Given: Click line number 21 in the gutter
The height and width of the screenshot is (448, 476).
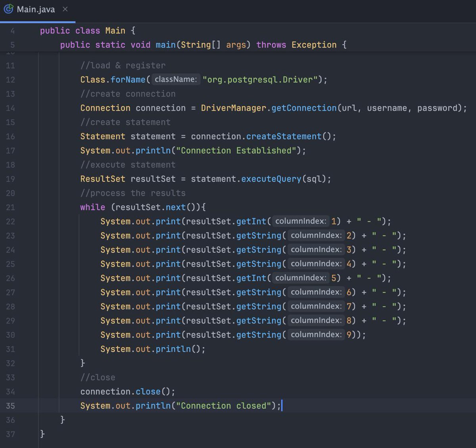Looking at the screenshot, I should pyautogui.click(x=11, y=207).
